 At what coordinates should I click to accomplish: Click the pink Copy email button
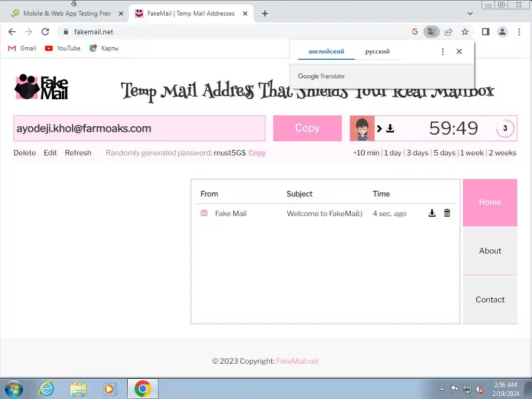click(308, 128)
